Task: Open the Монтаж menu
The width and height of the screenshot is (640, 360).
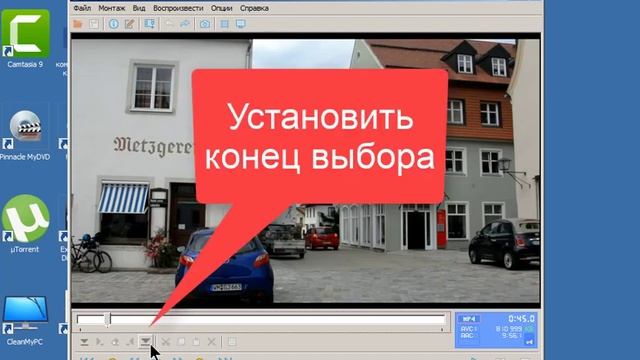Action: tap(111, 8)
